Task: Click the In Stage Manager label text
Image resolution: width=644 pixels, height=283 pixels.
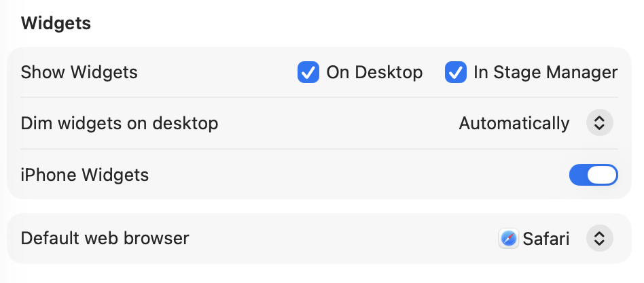Action: 545,72
